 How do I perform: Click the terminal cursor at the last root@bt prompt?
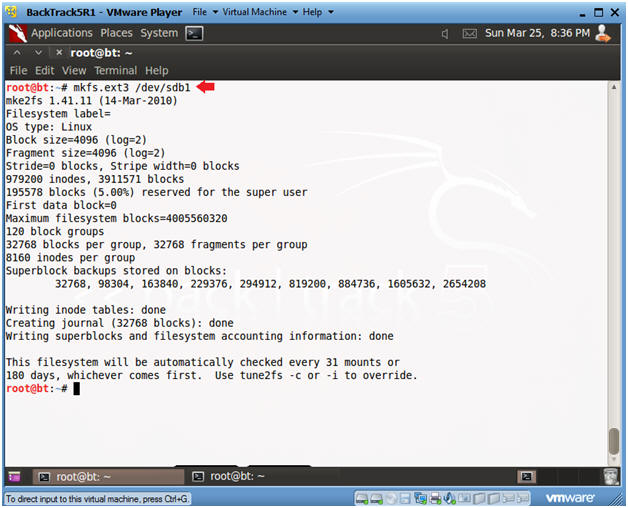(x=76, y=388)
